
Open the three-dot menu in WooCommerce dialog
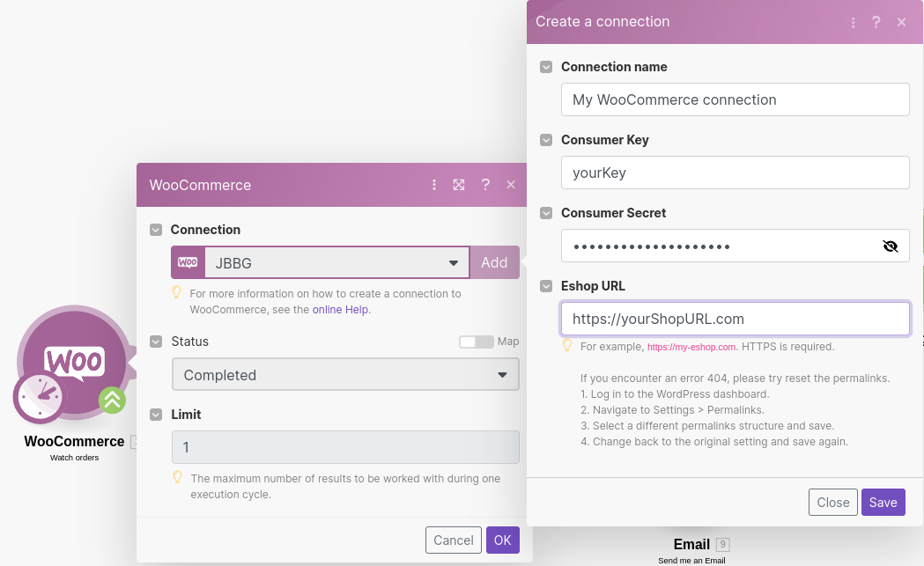[434, 185]
